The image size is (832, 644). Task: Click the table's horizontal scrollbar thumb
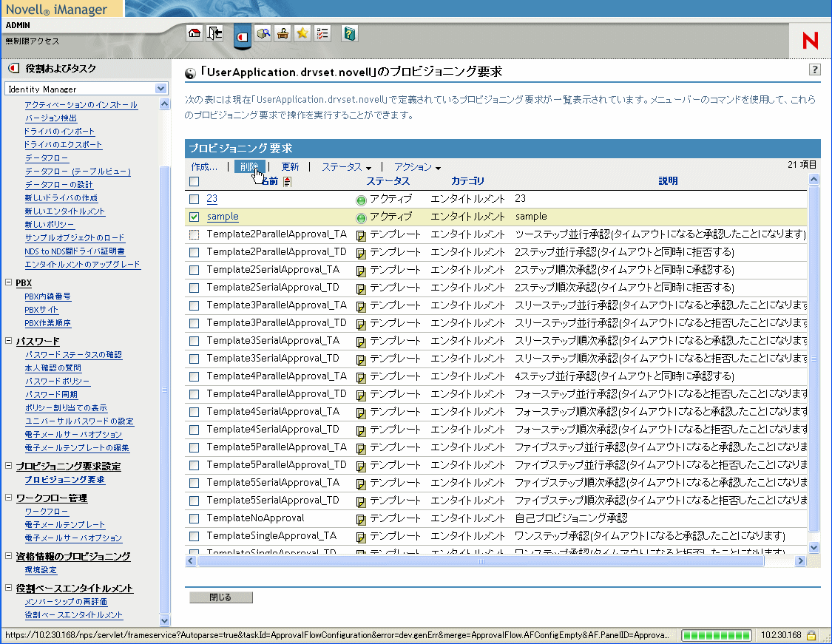click(481, 560)
